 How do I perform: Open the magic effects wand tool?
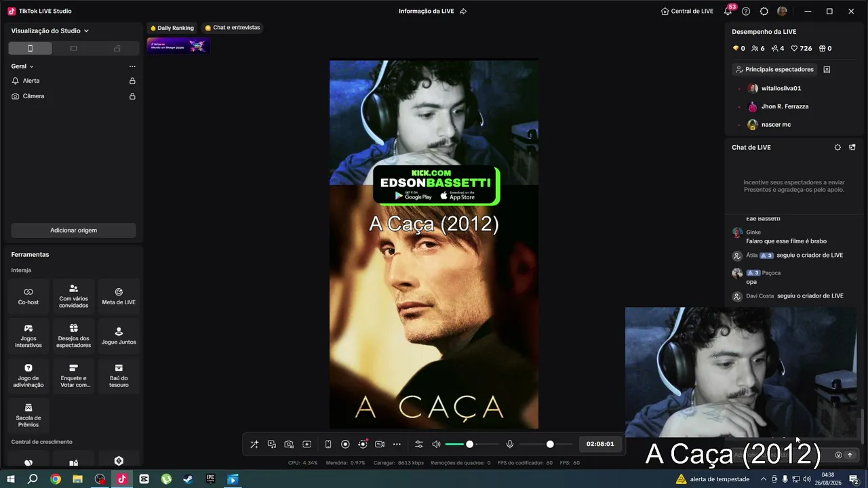254,444
